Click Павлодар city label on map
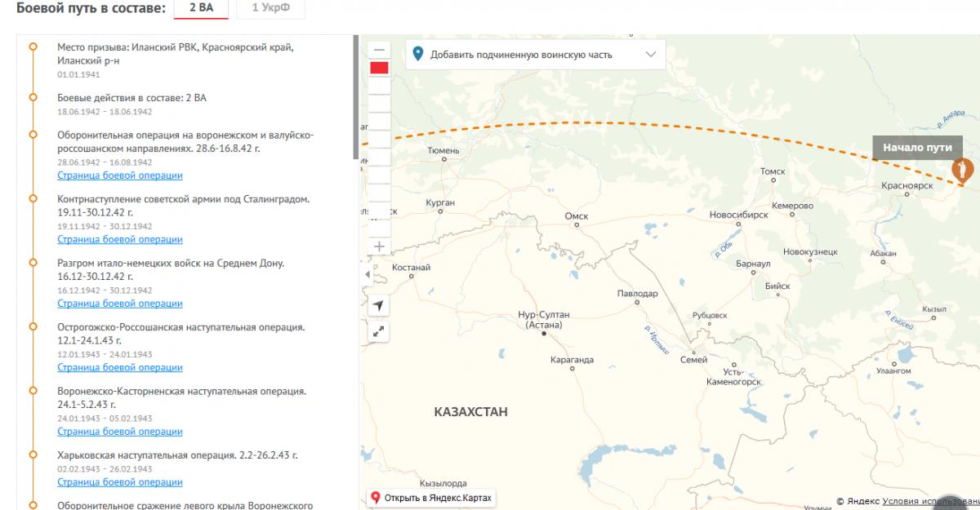The height and width of the screenshot is (510, 980). click(x=638, y=293)
